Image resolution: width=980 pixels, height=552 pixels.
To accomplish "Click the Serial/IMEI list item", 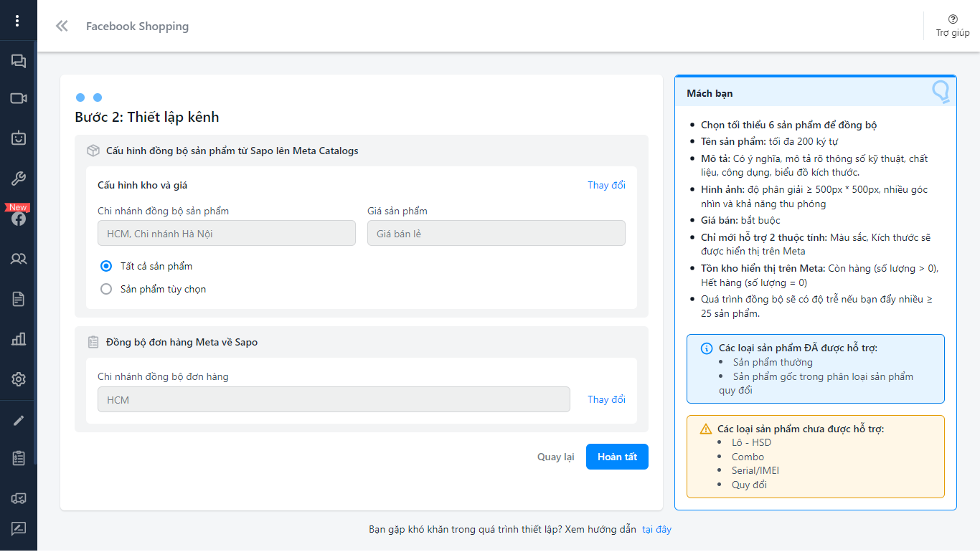I will 755,471.
